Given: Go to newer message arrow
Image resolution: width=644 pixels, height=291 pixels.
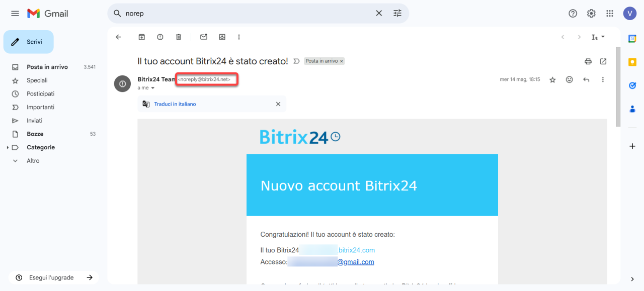Looking at the screenshot, I should coord(562,37).
